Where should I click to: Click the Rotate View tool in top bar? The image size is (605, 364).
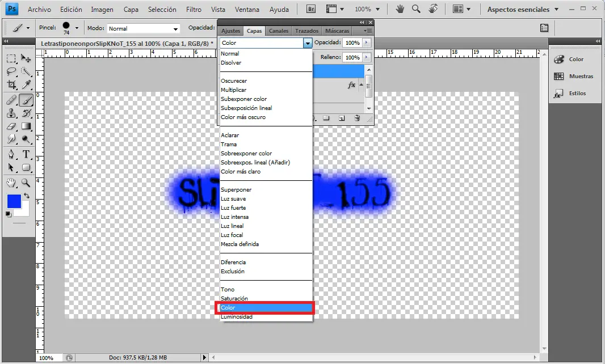433,9
